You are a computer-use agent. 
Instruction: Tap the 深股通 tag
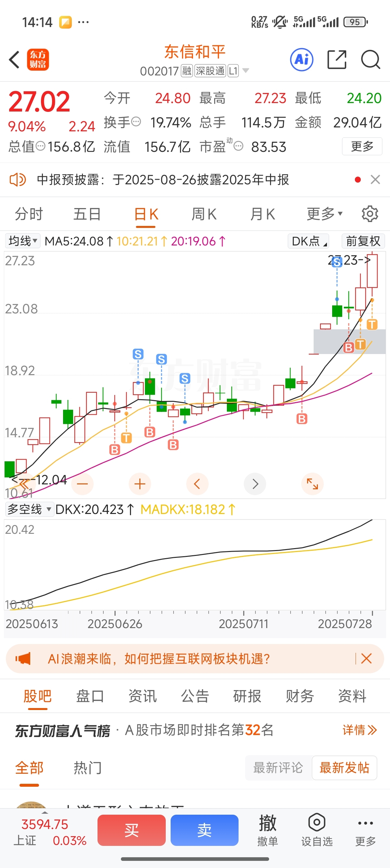coord(210,71)
